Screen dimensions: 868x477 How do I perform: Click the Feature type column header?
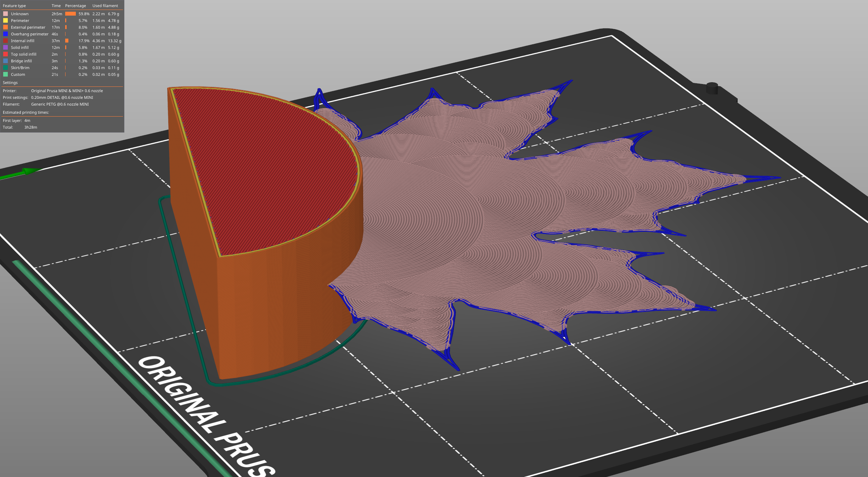14,5
